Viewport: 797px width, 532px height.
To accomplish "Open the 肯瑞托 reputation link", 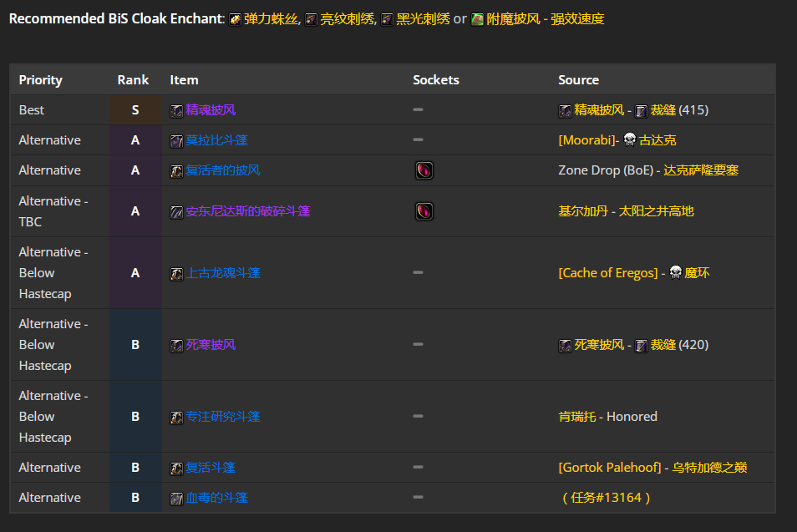I will (x=577, y=417).
